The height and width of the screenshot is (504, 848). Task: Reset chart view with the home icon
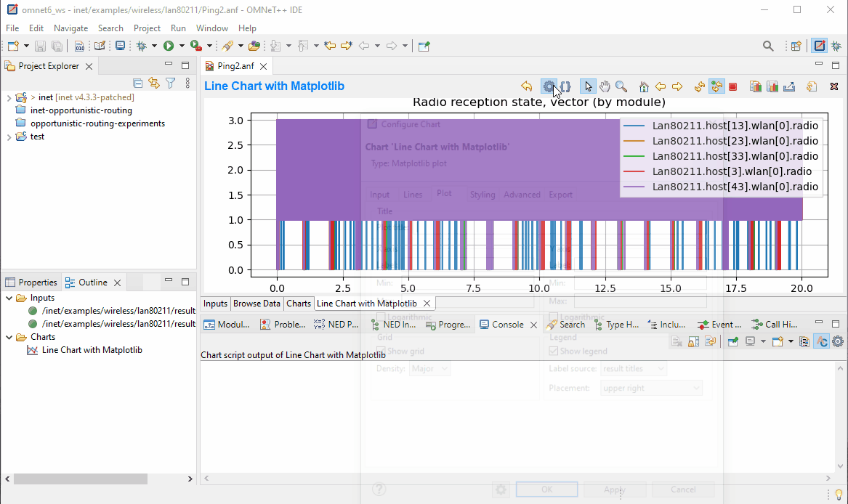click(644, 86)
